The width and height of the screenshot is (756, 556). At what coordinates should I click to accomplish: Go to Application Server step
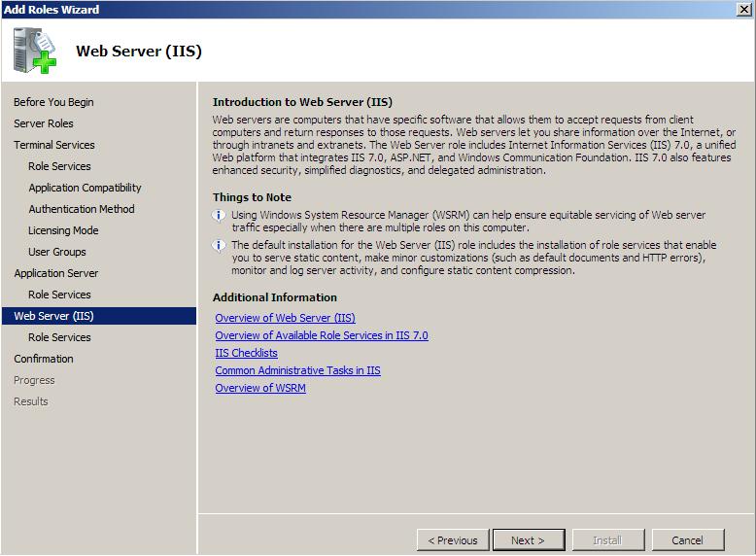56,273
